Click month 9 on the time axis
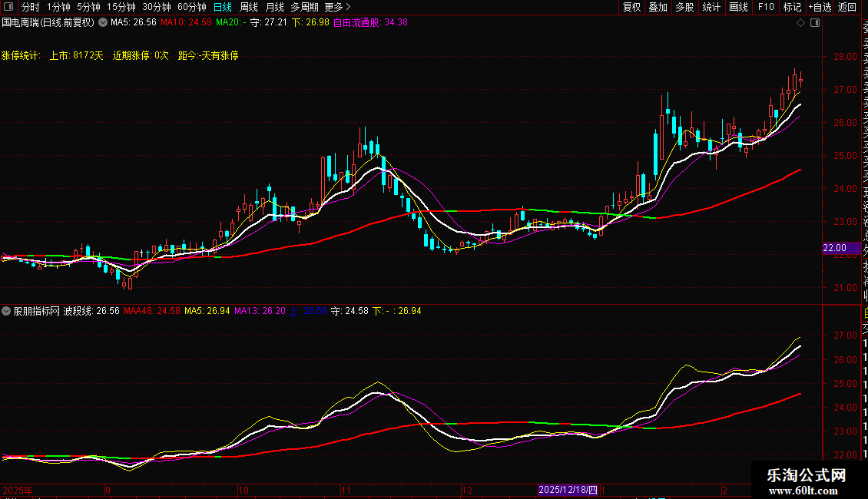The image size is (868, 499). [x=108, y=490]
